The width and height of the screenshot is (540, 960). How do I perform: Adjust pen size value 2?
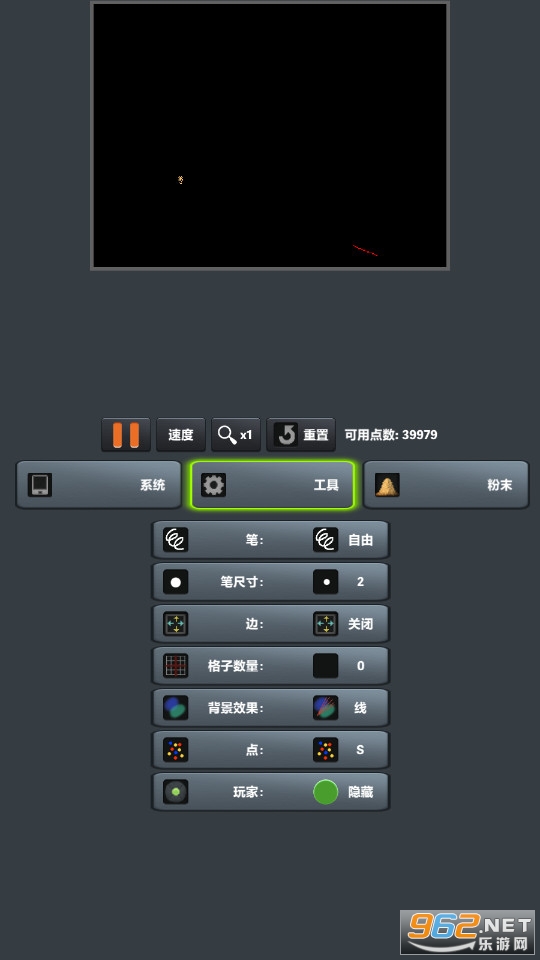343,582
